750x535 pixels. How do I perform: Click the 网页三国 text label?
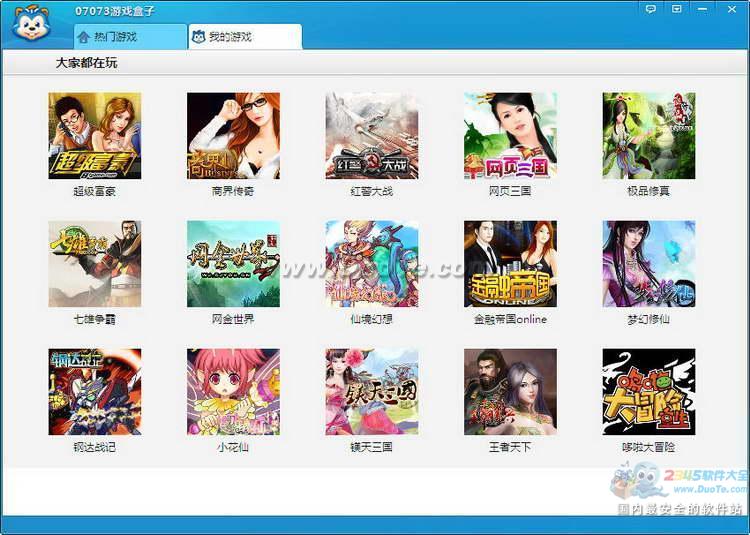(510, 191)
